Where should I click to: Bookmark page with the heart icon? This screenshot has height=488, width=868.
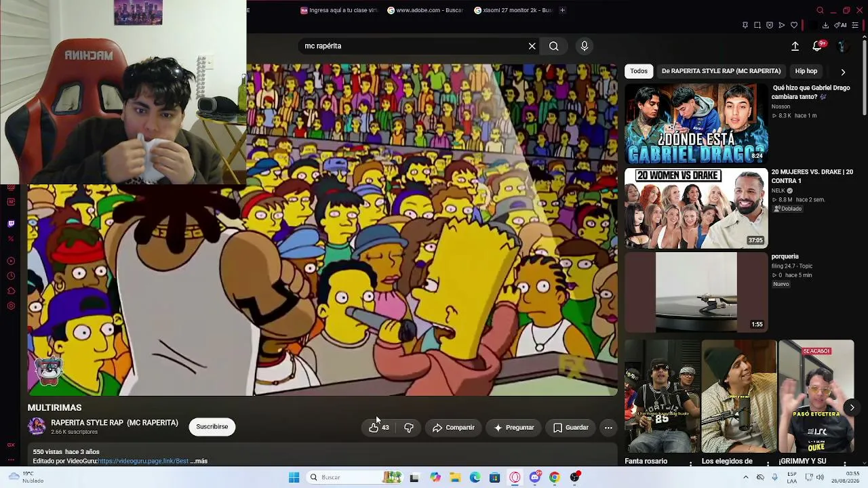click(x=794, y=25)
